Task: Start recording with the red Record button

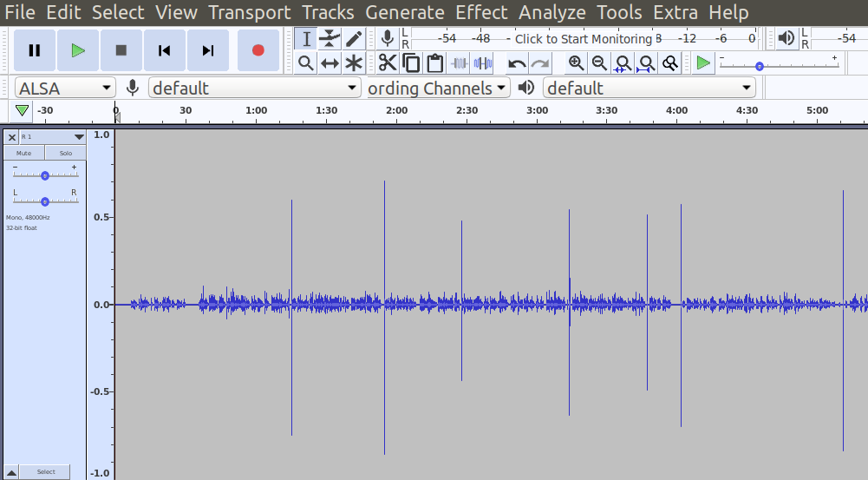Action: (x=258, y=50)
